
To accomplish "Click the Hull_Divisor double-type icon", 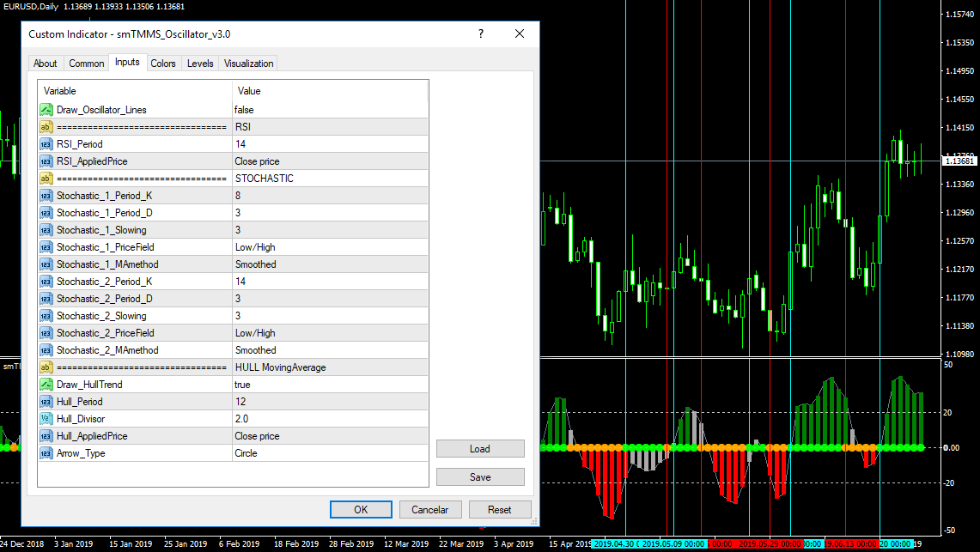I will click(46, 419).
